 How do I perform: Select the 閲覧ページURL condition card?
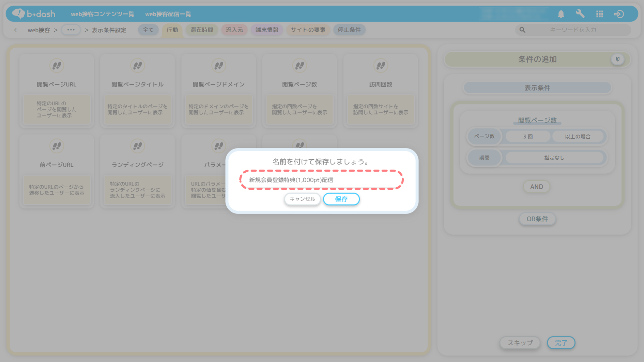point(57,91)
